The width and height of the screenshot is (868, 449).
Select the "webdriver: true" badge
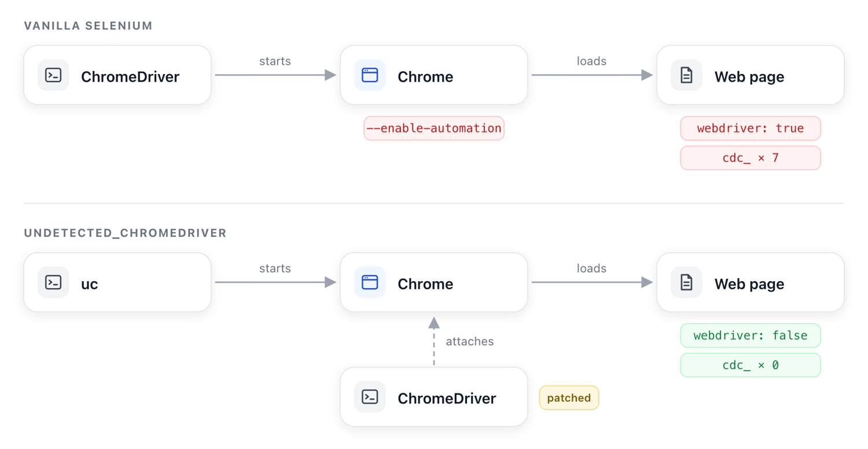tap(751, 128)
